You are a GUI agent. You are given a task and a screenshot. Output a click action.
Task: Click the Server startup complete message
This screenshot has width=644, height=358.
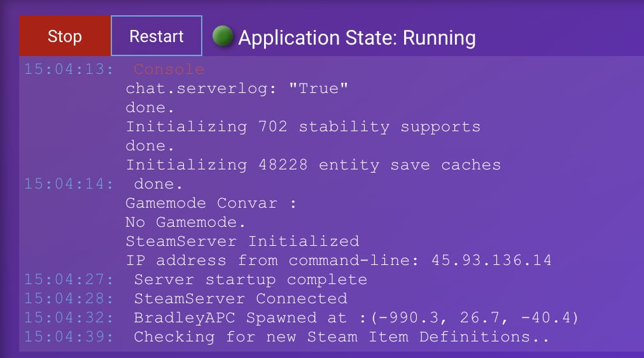click(x=251, y=280)
